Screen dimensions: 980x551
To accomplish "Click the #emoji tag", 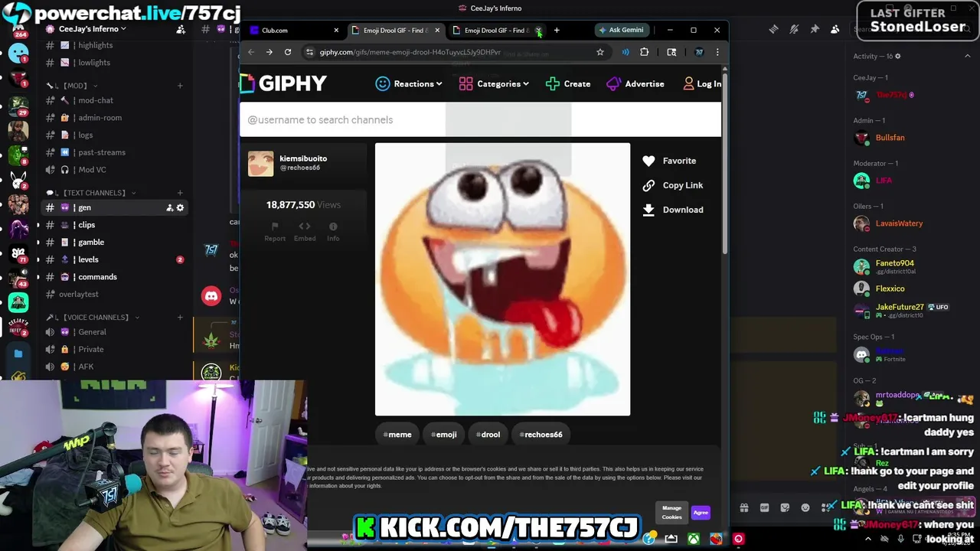I will pyautogui.click(x=443, y=435).
